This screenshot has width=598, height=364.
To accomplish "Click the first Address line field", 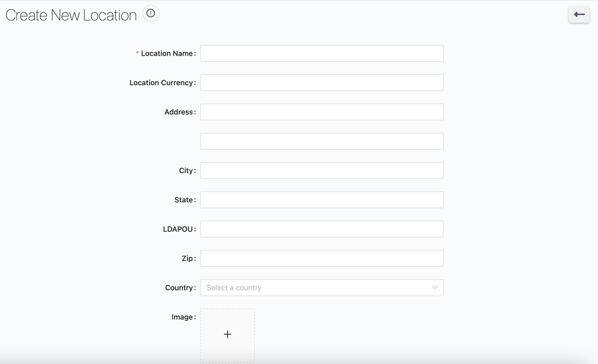I will point(322,112).
